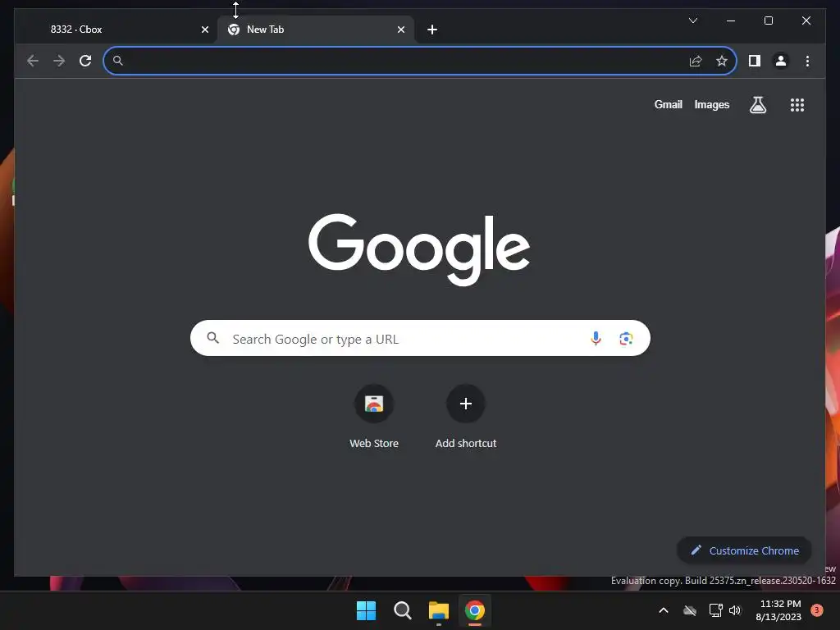Search by image with Google Lens
The image size is (840, 630).
pyautogui.click(x=626, y=339)
